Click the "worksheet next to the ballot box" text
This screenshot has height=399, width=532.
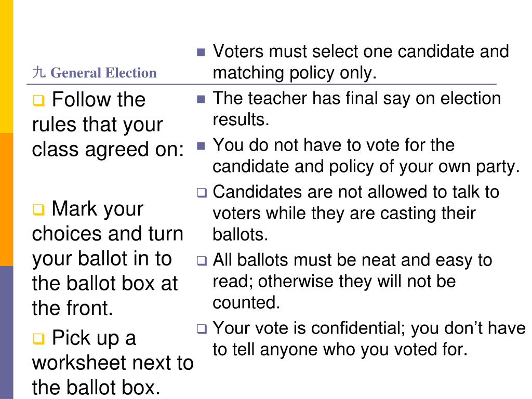(x=112, y=375)
